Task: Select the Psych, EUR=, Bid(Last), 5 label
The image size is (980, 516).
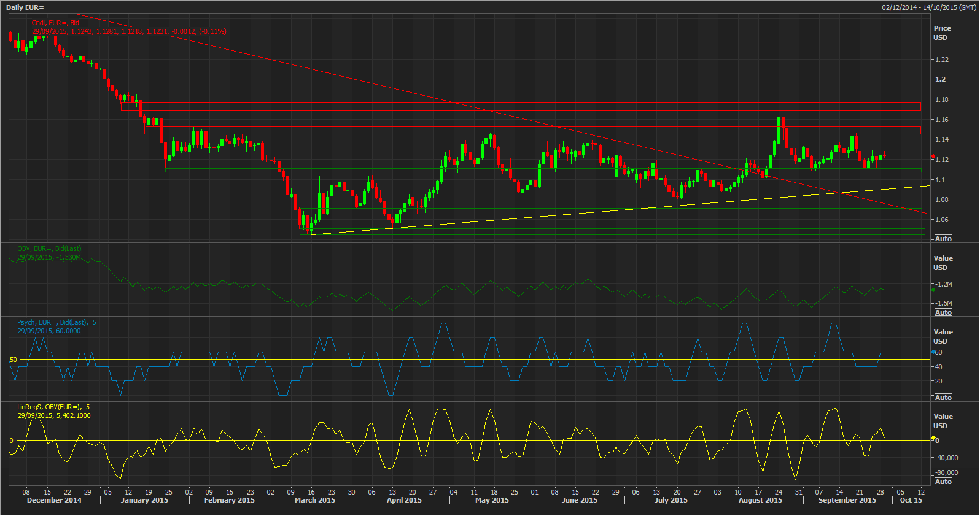Action: (x=56, y=322)
